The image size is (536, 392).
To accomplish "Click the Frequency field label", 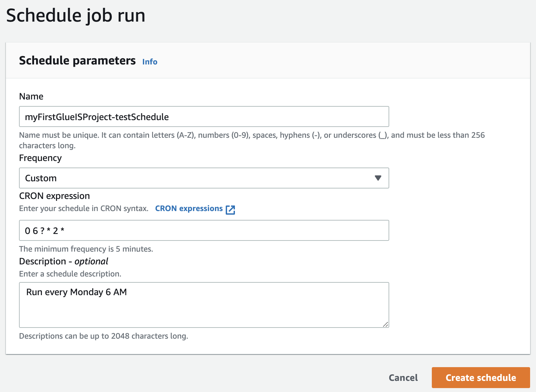I will point(40,158).
